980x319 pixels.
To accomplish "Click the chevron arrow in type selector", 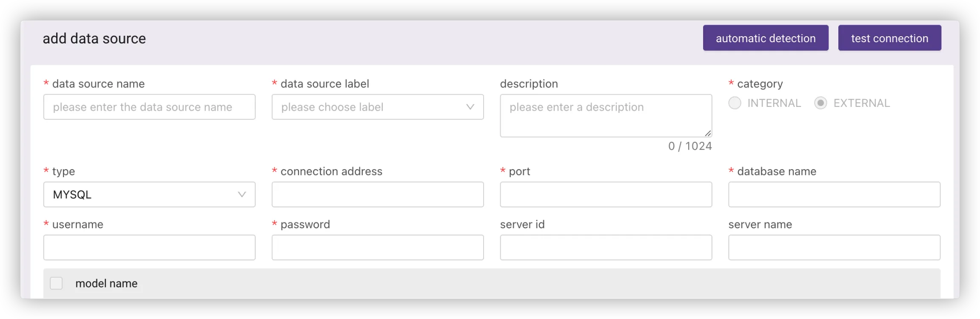I will (242, 195).
